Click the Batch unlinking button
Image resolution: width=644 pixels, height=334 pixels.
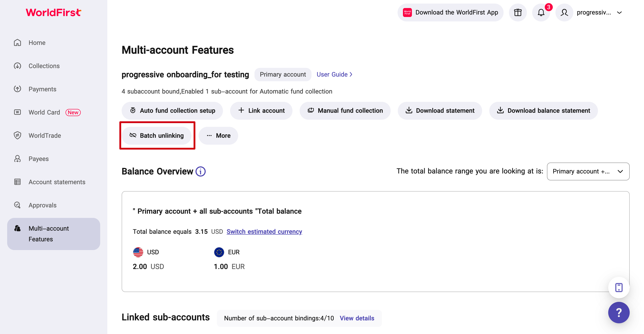point(157,136)
